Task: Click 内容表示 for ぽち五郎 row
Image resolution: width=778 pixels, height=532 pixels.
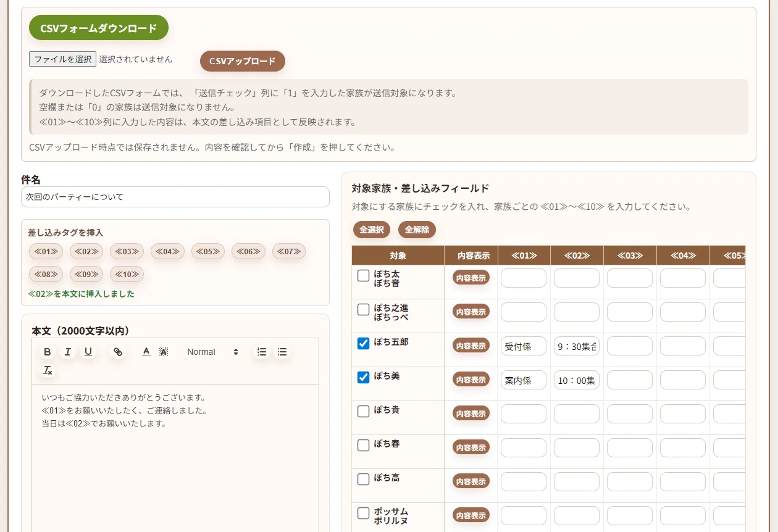Action: point(471,346)
